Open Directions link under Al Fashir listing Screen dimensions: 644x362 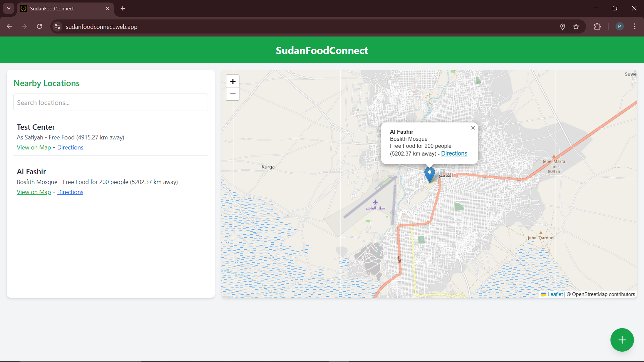[x=70, y=192]
